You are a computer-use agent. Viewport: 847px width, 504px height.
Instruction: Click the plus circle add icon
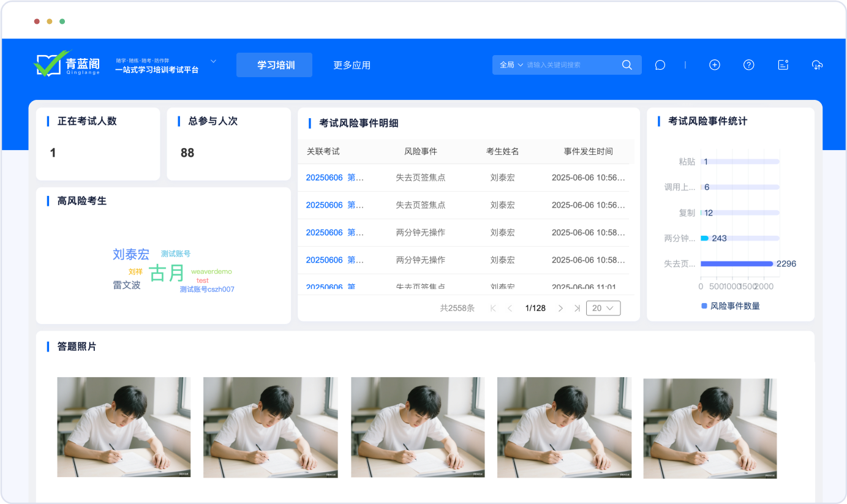[714, 65]
